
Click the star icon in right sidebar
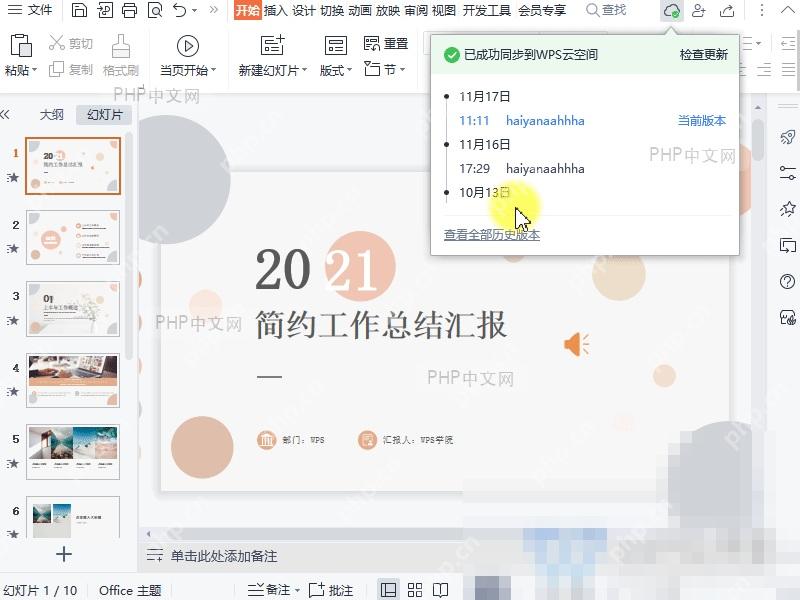coord(788,209)
